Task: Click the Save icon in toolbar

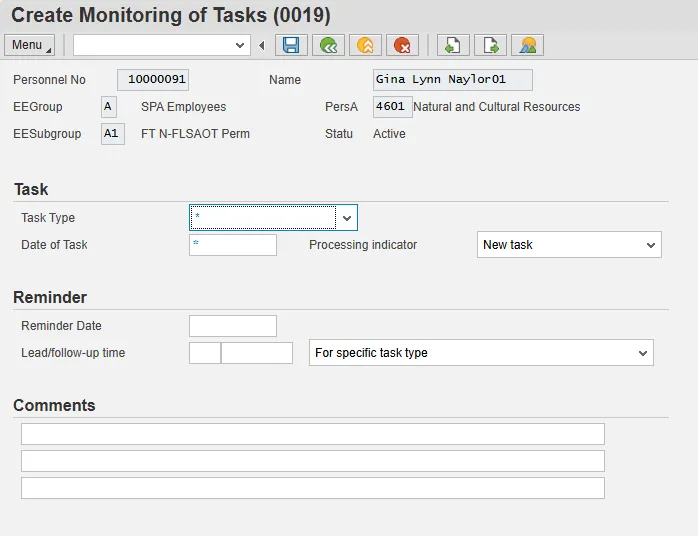Action: tap(291, 45)
